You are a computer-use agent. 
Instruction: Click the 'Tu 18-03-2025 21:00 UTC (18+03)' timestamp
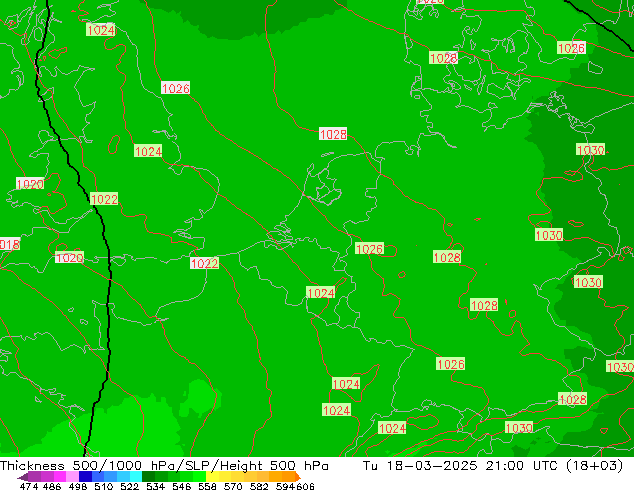[x=493, y=465]
